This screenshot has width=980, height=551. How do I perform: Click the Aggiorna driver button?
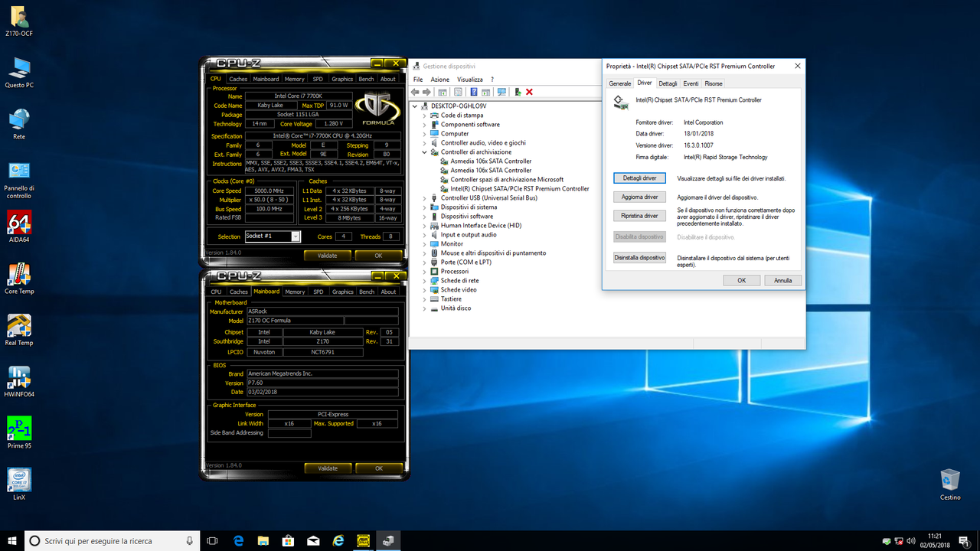click(640, 197)
